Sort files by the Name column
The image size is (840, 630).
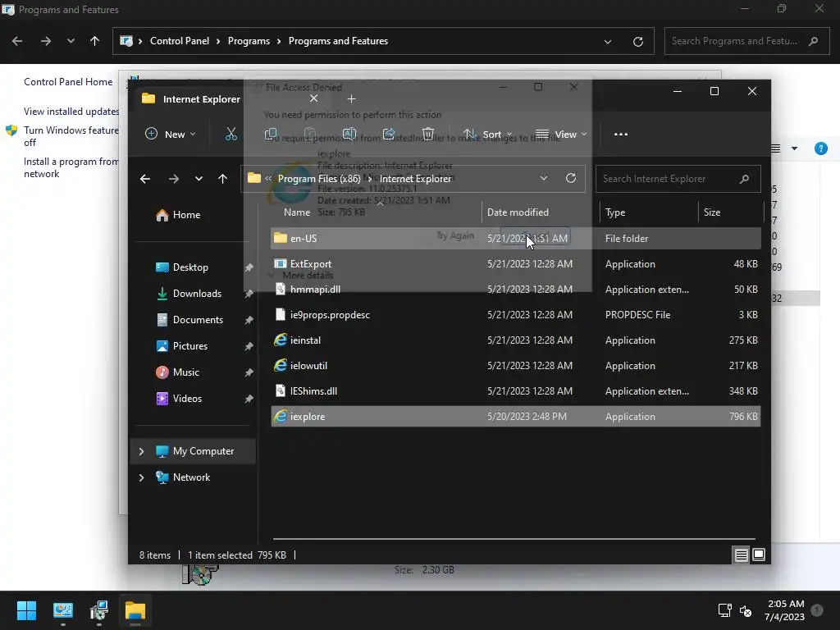point(297,212)
